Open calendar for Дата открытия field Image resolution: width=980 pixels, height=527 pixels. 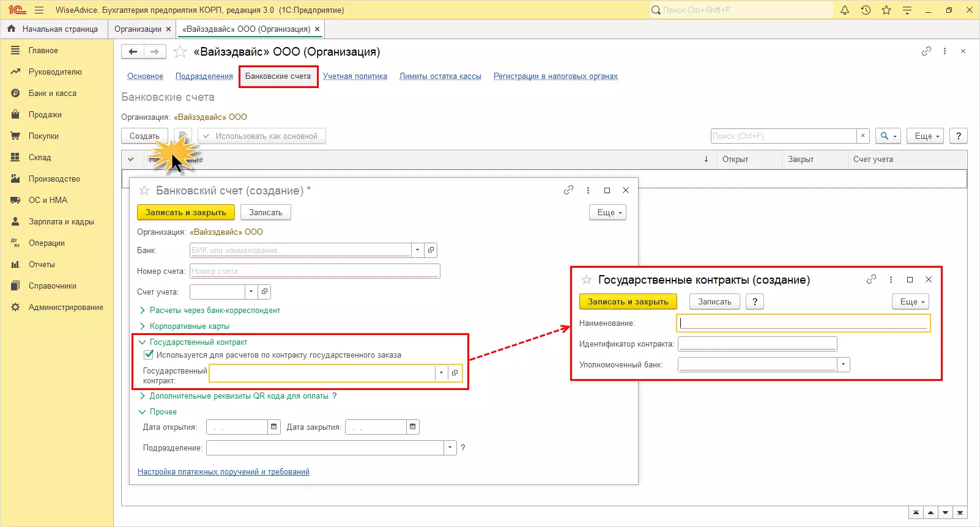coord(274,427)
